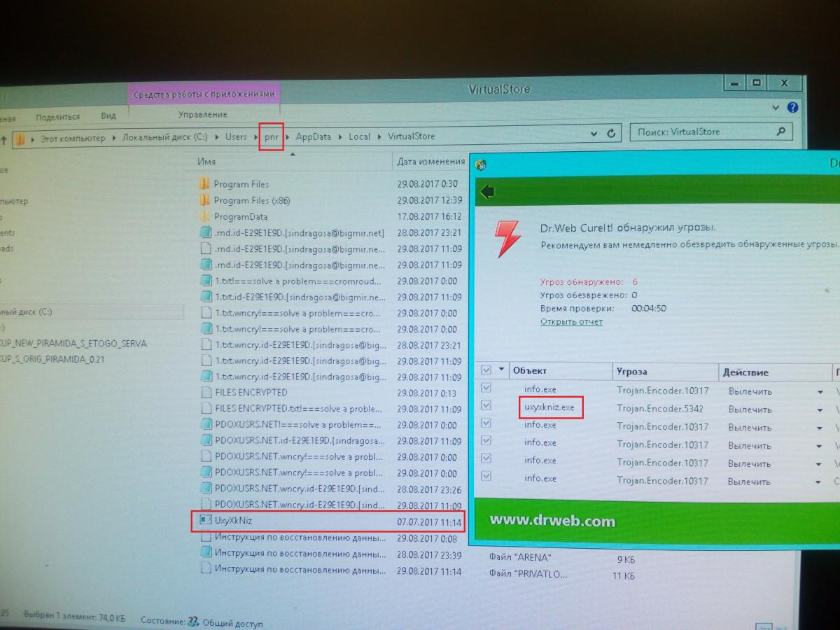The height and width of the screenshot is (630, 840).
Task: Uncheck the bottom-most info.exe threat checkbox
Action: tap(486, 477)
